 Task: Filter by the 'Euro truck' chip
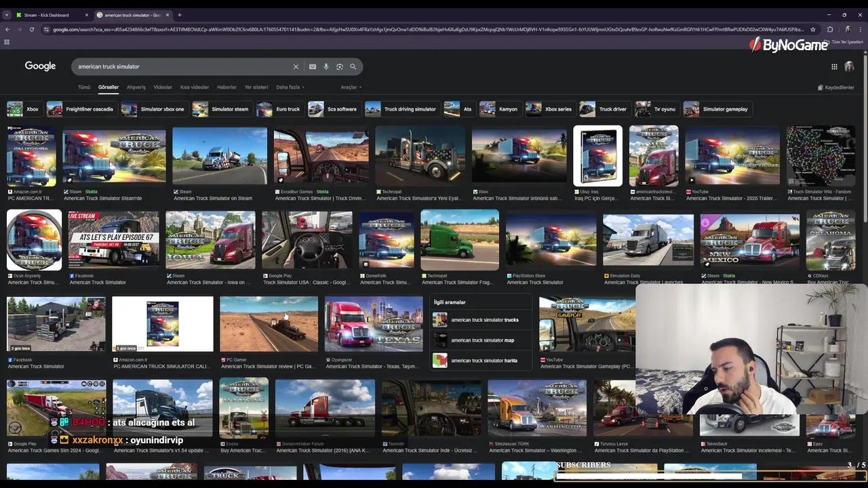point(279,109)
